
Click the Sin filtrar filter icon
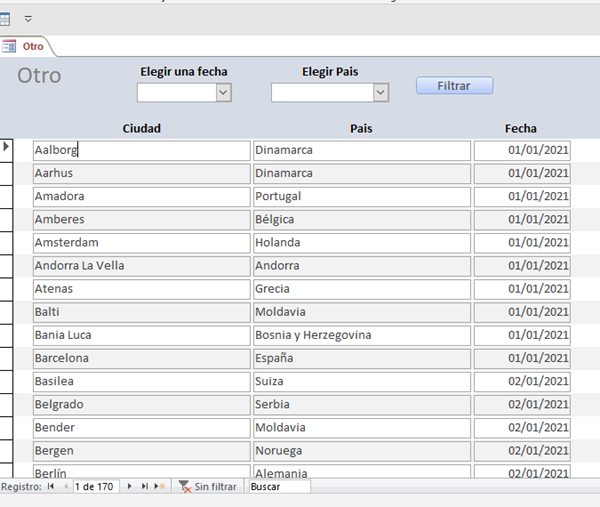point(185,486)
